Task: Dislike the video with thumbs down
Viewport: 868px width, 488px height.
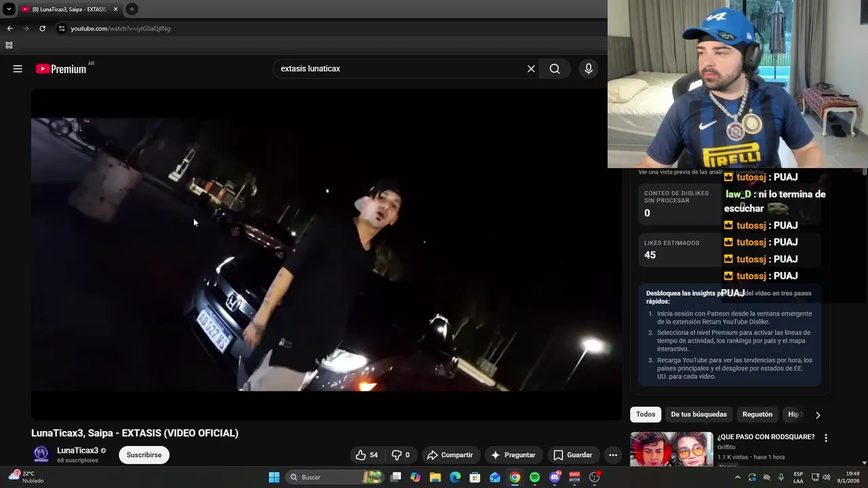Action: pos(400,455)
